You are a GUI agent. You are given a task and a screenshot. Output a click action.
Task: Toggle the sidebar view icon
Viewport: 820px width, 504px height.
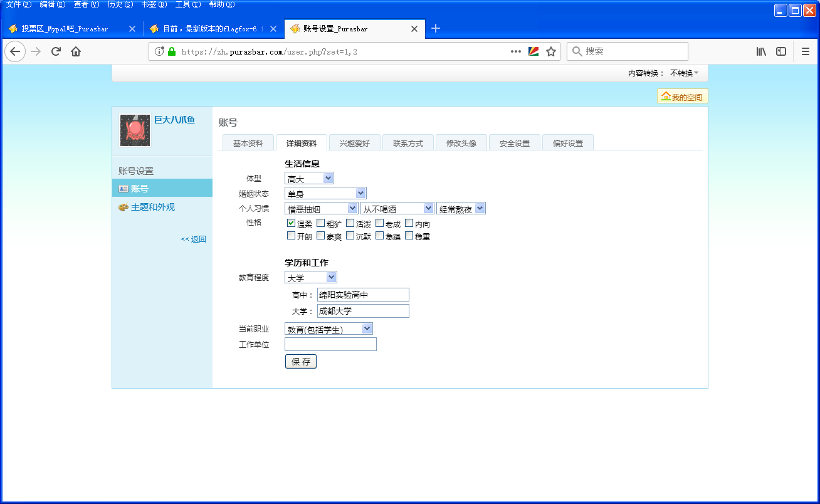(781, 51)
